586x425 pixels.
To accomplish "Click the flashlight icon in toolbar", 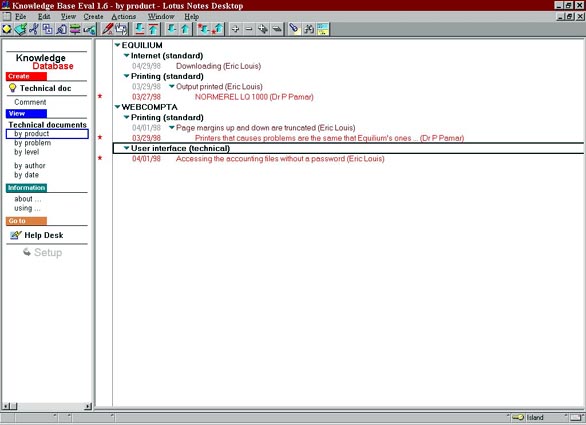I will [295, 29].
